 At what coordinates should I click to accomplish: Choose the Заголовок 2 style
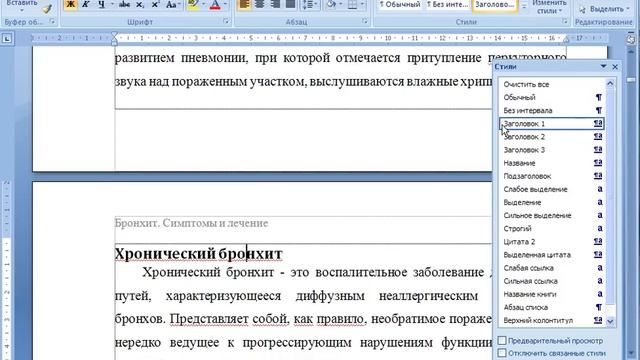click(x=551, y=137)
